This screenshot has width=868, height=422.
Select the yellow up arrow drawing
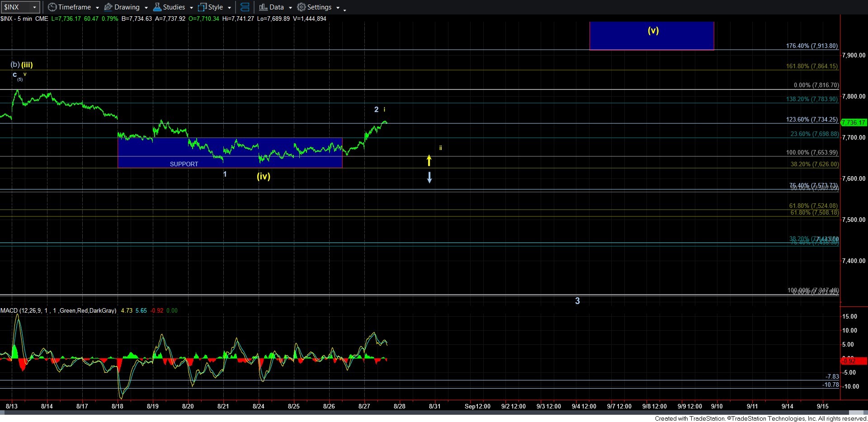429,160
